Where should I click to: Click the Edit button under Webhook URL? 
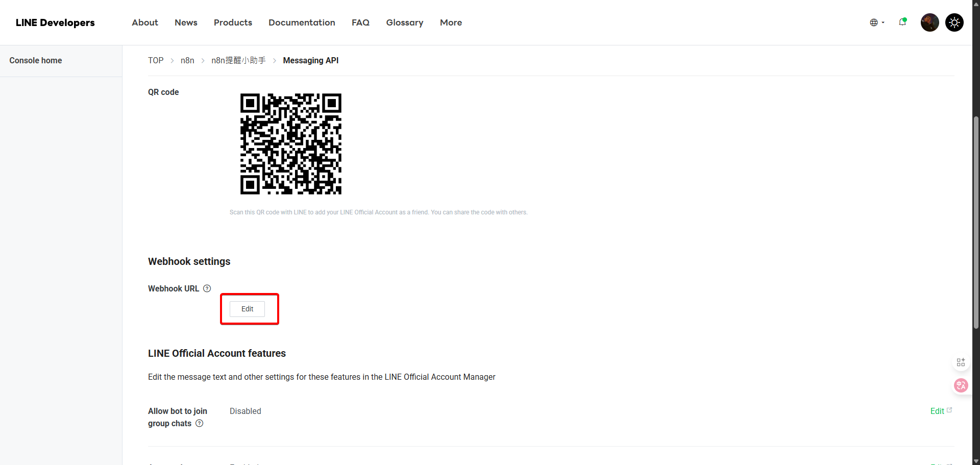pos(247,309)
